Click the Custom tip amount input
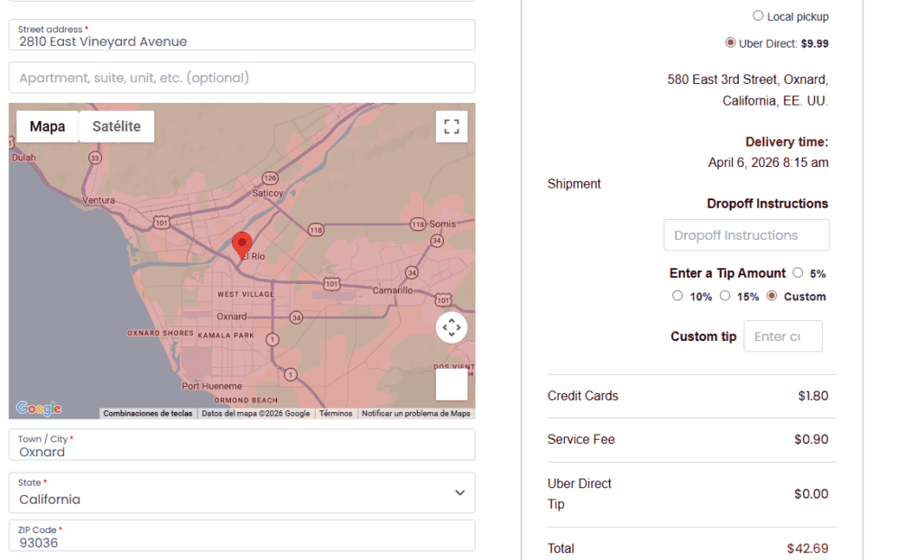Image resolution: width=924 pixels, height=560 pixels. [782, 336]
